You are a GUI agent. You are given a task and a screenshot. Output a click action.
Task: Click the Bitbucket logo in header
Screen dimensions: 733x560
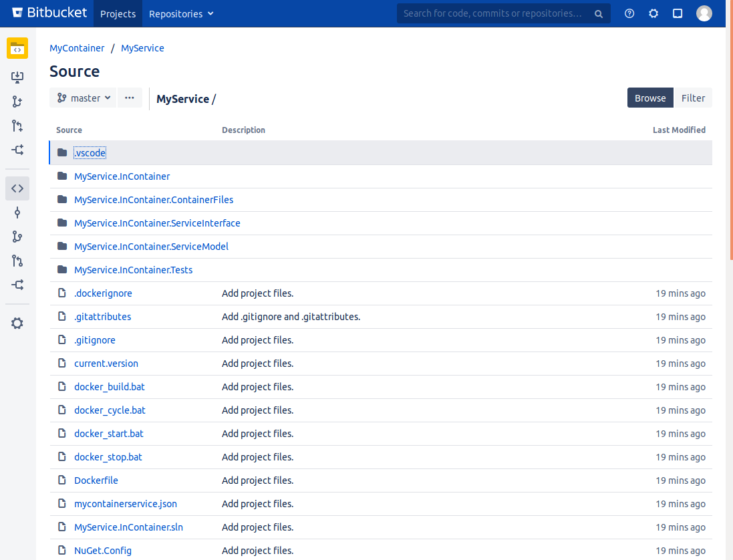[x=49, y=13]
